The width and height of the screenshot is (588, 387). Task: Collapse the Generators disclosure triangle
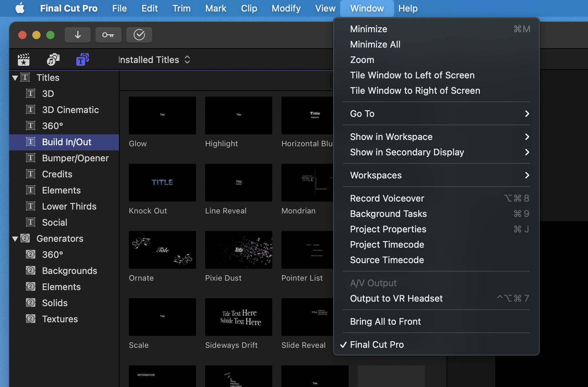click(15, 239)
